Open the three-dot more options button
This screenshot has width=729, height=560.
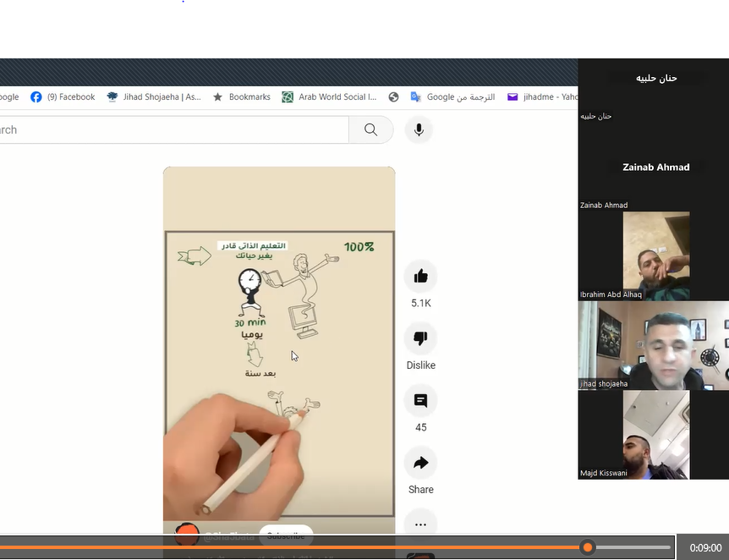tap(420, 524)
